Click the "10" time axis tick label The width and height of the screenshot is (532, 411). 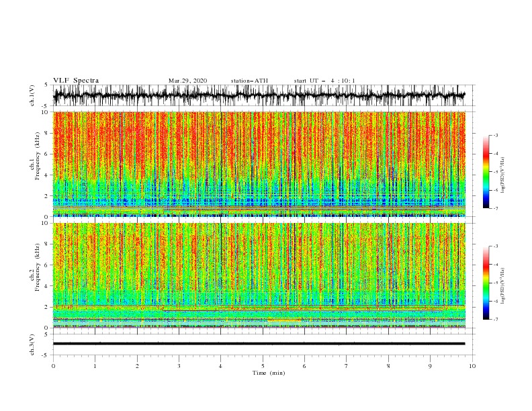tap(472, 366)
